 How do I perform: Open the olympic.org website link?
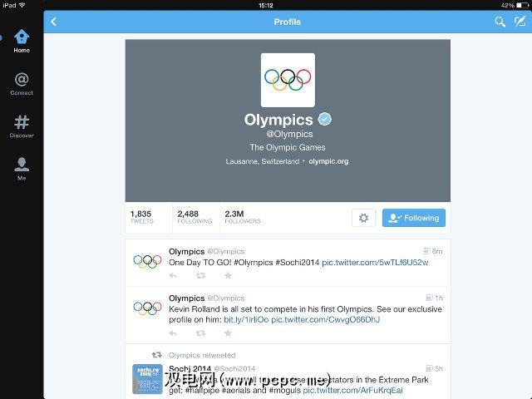pos(328,161)
